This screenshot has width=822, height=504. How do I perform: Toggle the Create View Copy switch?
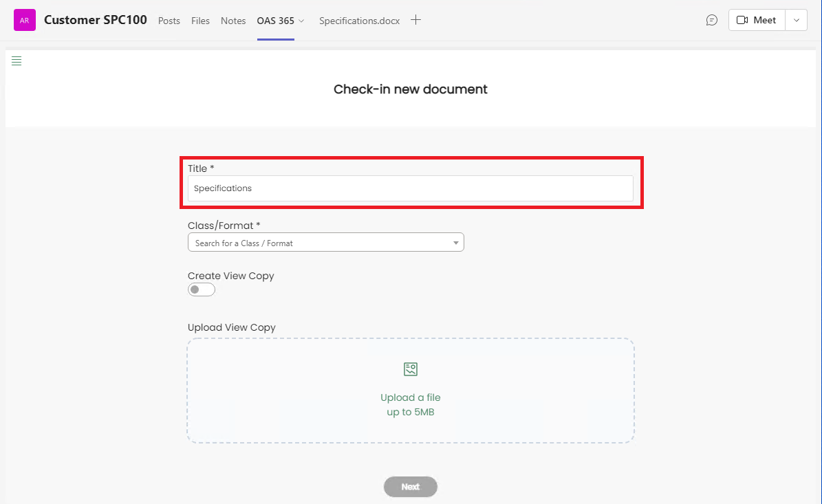(x=202, y=290)
